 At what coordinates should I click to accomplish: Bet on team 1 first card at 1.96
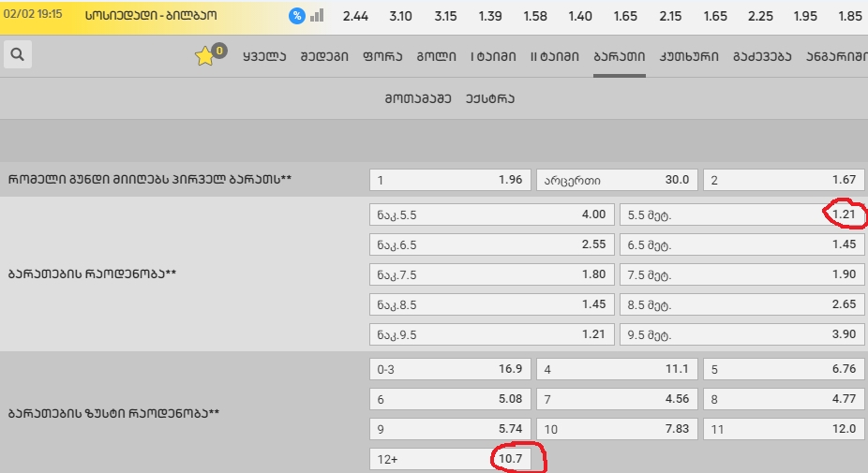point(450,180)
